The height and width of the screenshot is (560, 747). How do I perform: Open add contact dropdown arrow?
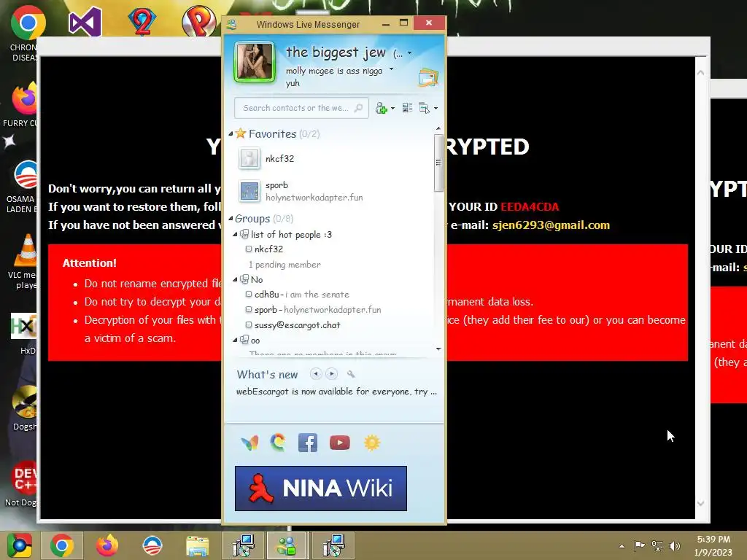(392, 109)
